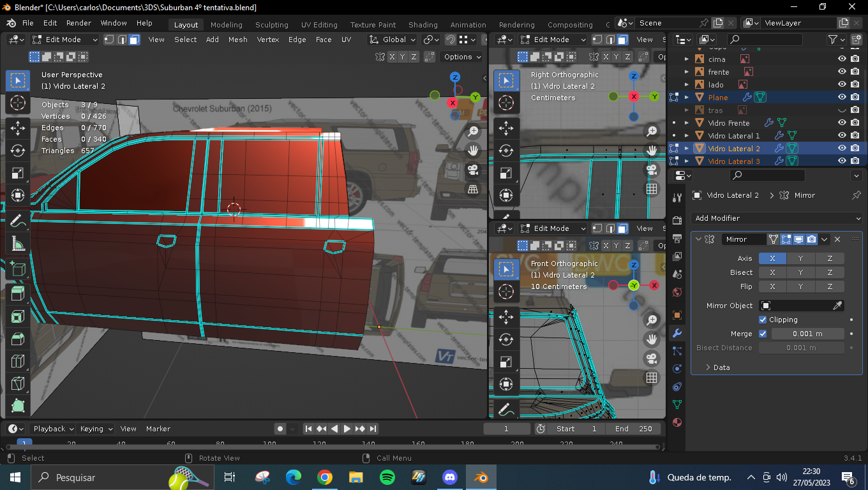
Task: Open the Keying dropdown in timeline
Action: (x=96, y=429)
